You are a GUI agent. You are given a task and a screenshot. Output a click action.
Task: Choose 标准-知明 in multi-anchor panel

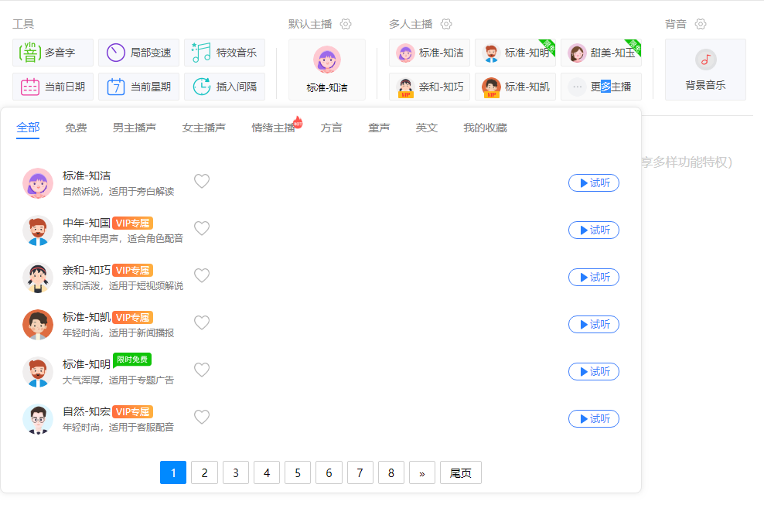coord(516,53)
